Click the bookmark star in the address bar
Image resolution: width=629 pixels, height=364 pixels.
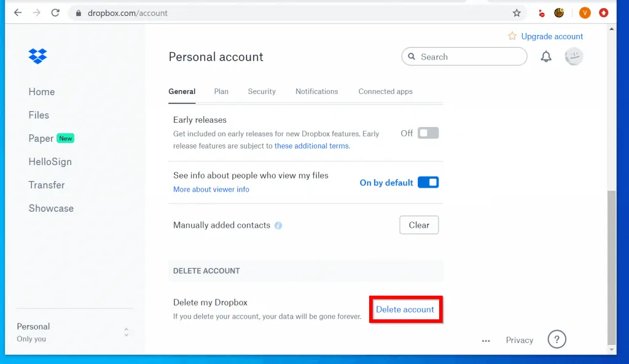pos(517,12)
